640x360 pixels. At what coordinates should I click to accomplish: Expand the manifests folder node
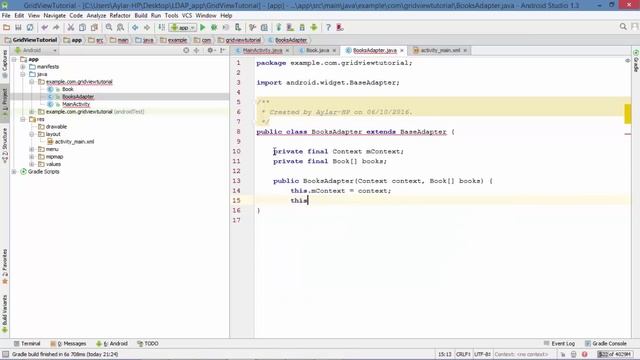[23, 67]
